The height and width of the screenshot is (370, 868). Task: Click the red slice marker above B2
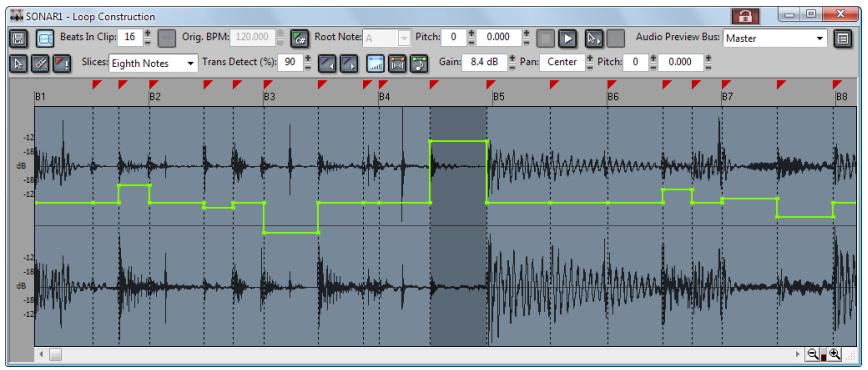153,84
